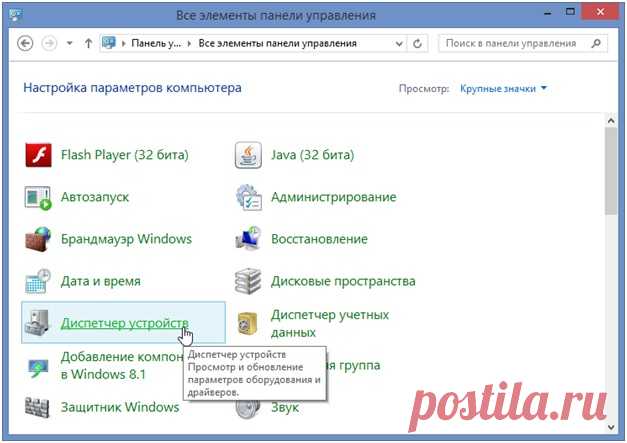
Task: Click the Администрирование gear icon
Action: (x=248, y=197)
